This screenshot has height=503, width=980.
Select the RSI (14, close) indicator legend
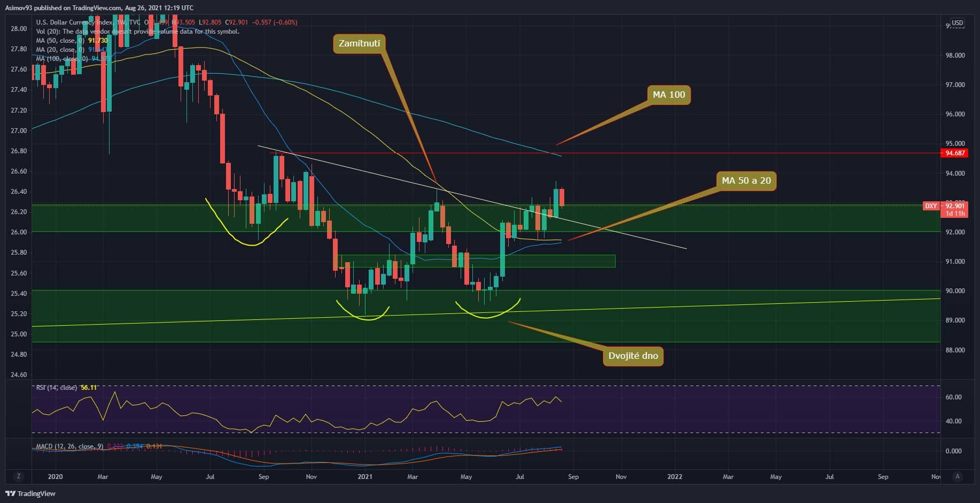(x=66, y=387)
